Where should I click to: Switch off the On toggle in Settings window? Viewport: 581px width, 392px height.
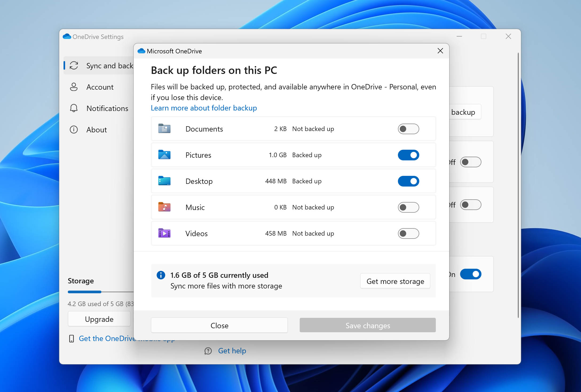(x=471, y=274)
